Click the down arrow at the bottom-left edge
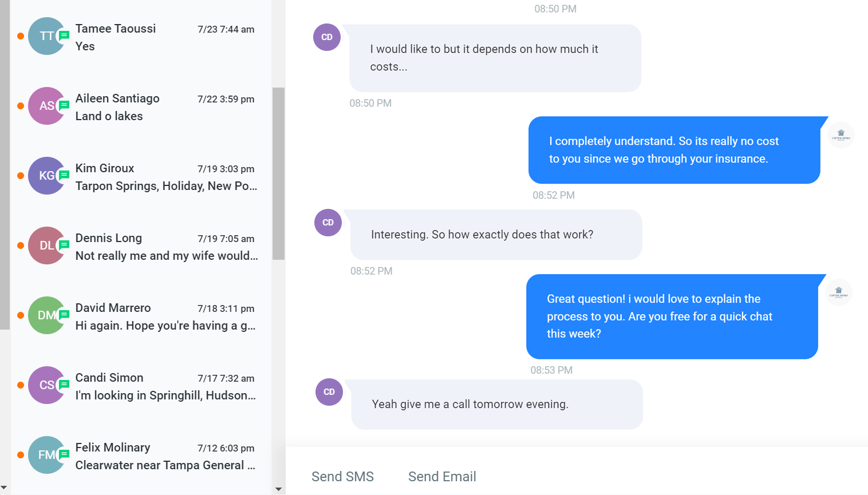 coord(5,488)
